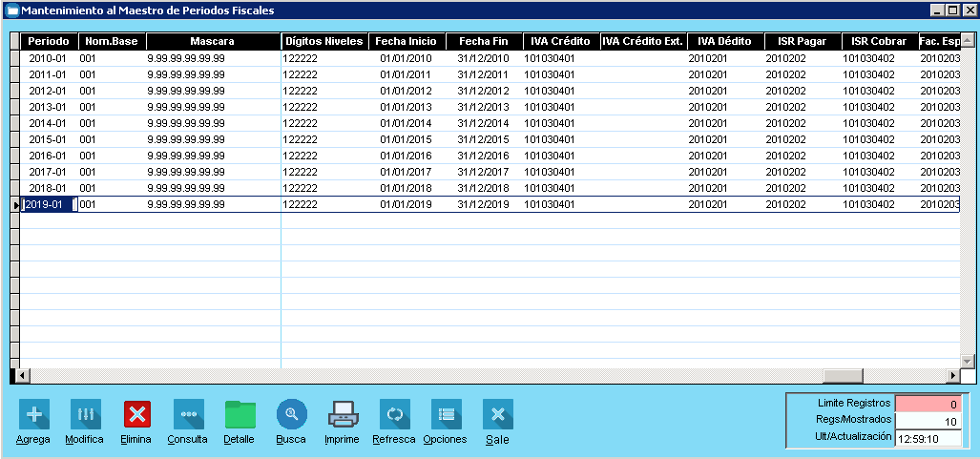Click the Imprime printer icon
980x459 pixels.
coord(343,414)
